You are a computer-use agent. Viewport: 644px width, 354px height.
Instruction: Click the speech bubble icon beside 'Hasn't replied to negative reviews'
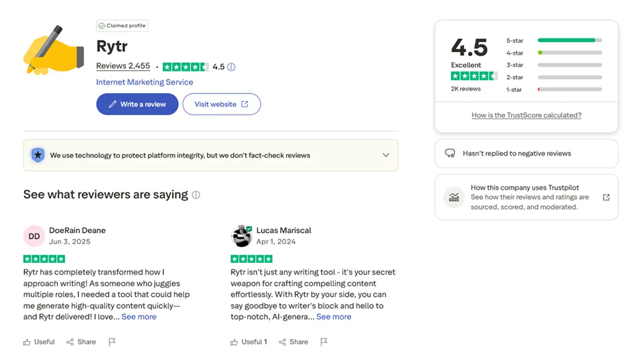coord(450,153)
